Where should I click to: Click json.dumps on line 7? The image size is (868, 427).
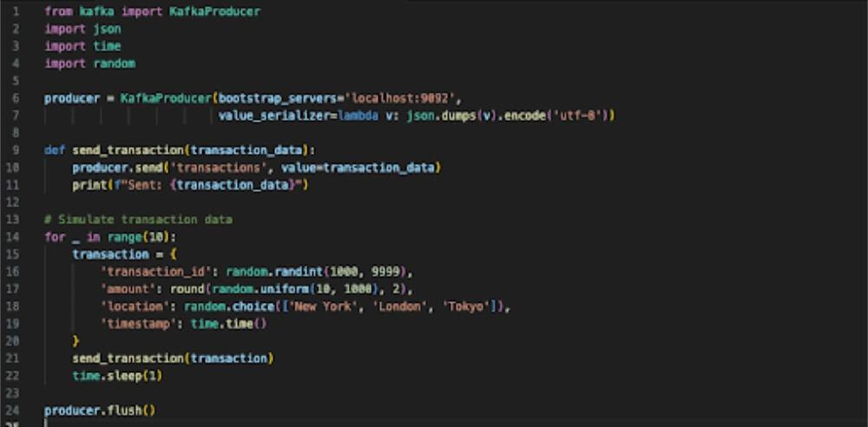pyautogui.click(x=441, y=115)
